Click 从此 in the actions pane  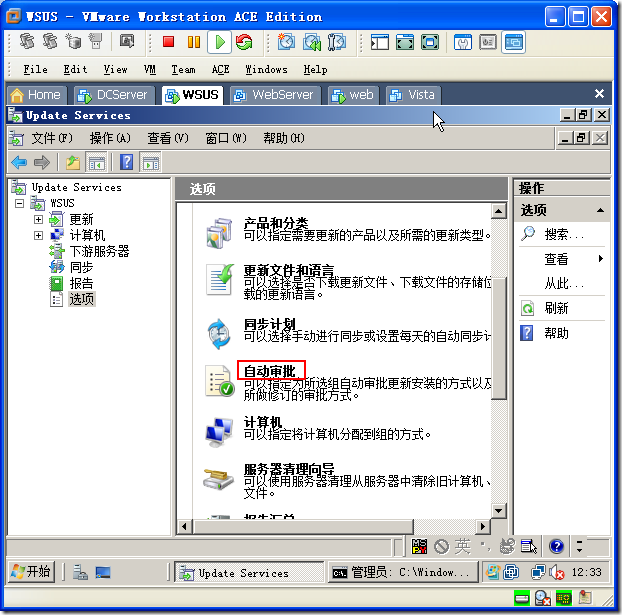pos(564,284)
